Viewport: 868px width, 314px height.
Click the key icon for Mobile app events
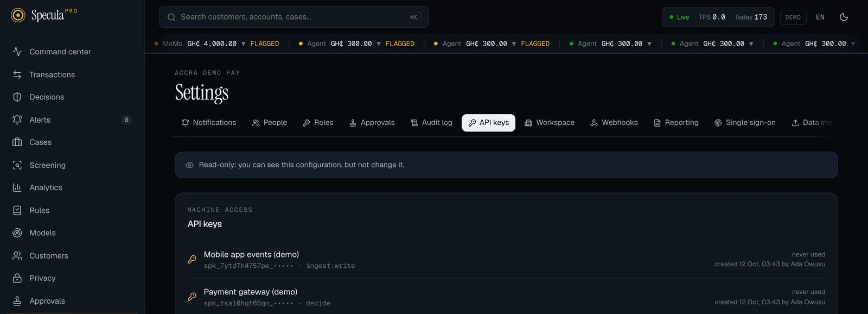(192, 260)
